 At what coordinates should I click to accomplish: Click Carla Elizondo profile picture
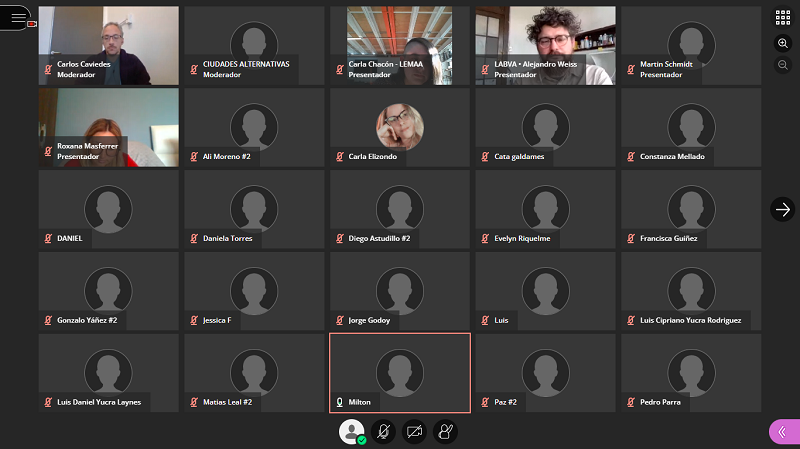tap(400, 127)
